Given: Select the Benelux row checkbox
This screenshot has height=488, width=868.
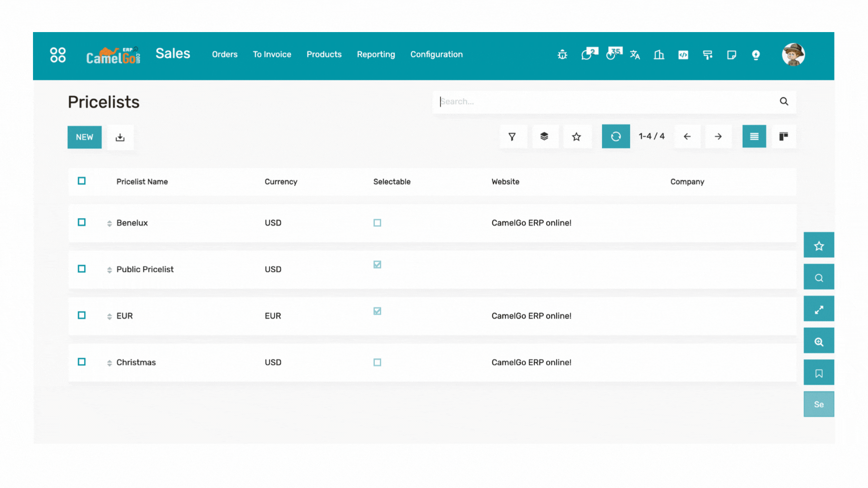Looking at the screenshot, I should [82, 222].
